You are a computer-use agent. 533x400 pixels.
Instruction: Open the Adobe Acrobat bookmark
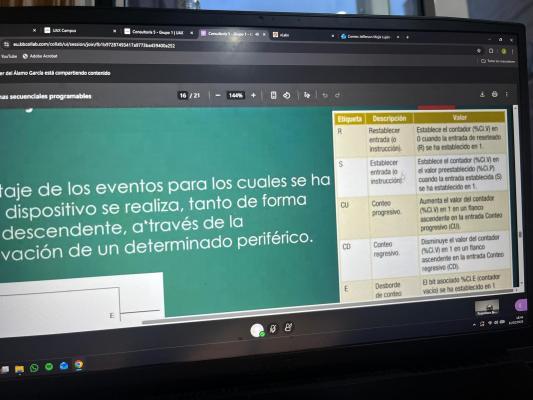pos(40,56)
